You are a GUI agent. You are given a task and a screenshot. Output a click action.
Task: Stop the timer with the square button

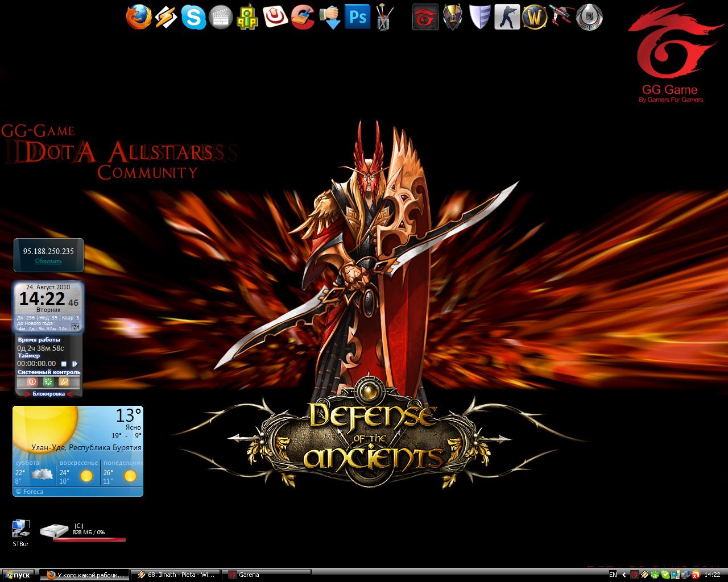pyautogui.click(x=64, y=364)
